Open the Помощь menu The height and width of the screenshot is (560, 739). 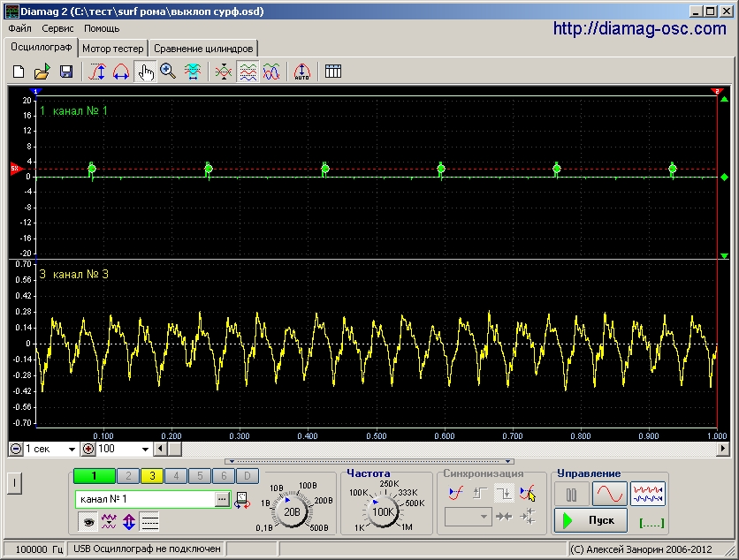tap(102, 28)
